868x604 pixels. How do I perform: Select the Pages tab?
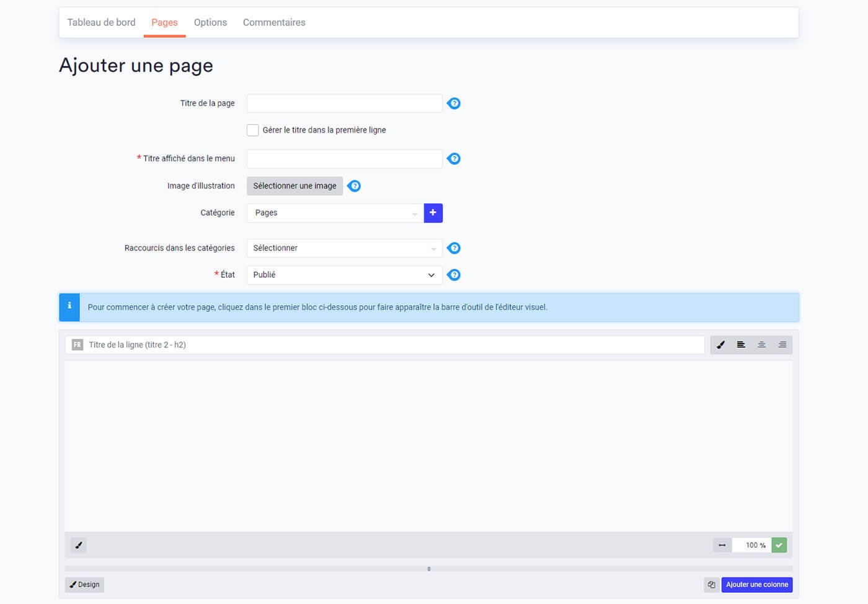[164, 22]
